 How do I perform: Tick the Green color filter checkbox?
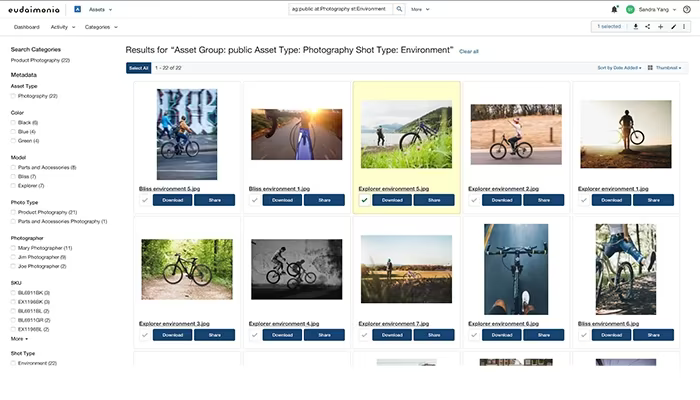click(x=13, y=141)
